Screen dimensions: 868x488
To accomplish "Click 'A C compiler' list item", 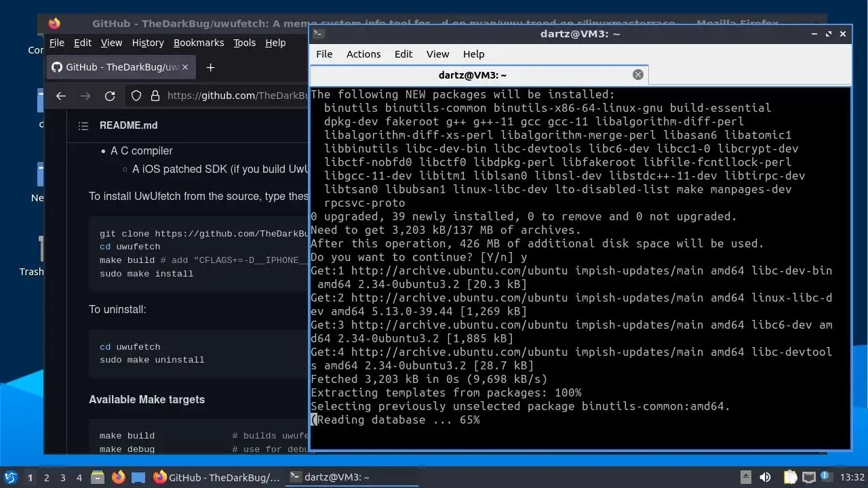I will pos(142,150).
